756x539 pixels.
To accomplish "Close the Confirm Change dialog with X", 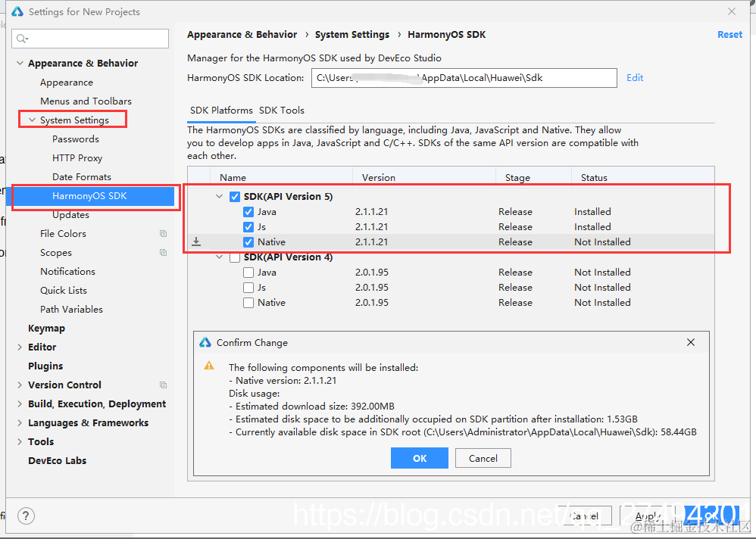I will [691, 342].
